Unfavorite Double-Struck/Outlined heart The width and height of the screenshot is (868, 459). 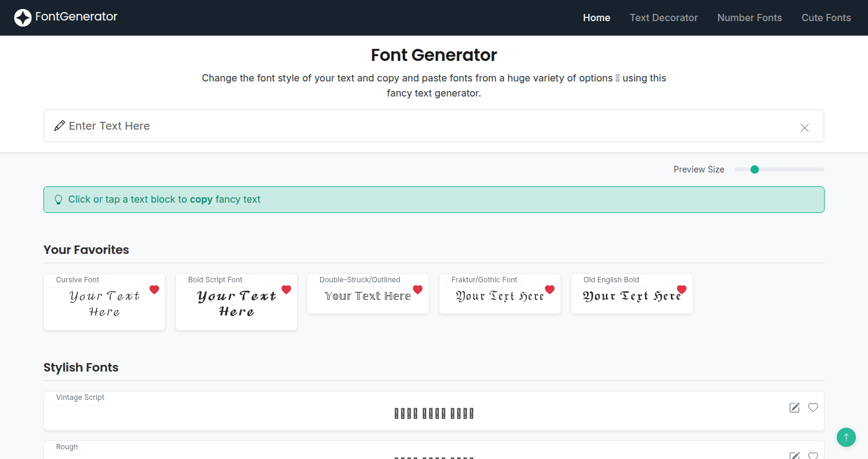pos(418,290)
